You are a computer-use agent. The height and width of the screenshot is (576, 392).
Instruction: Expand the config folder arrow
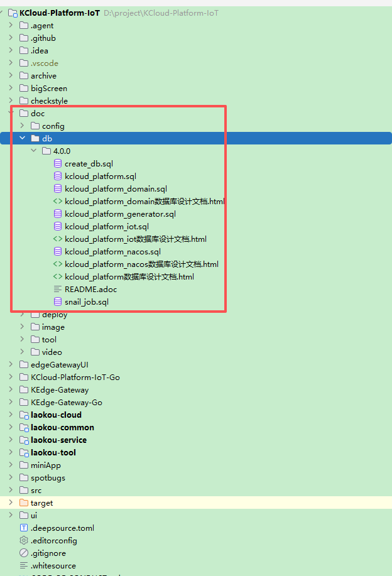click(x=22, y=126)
